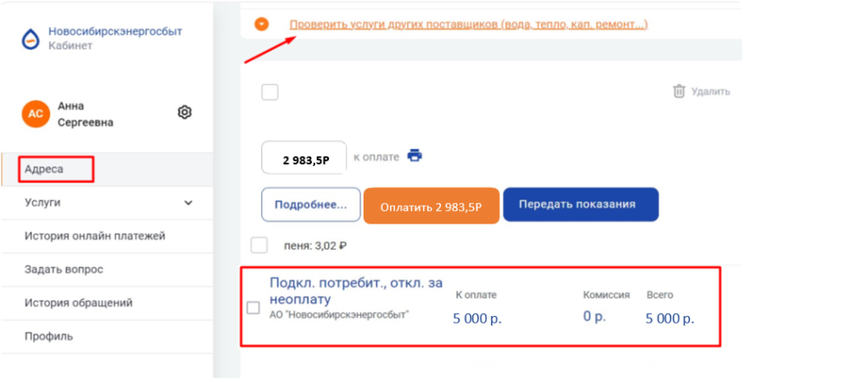Open Проверить услуги других поставщиков link
This screenshot has width=868, height=382.
pyautogui.click(x=469, y=24)
